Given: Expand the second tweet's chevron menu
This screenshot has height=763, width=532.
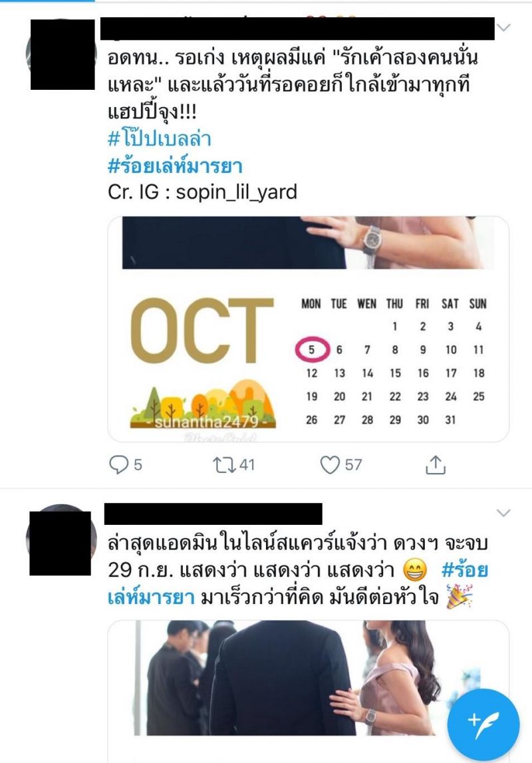Looking at the screenshot, I should coord(503,513).
